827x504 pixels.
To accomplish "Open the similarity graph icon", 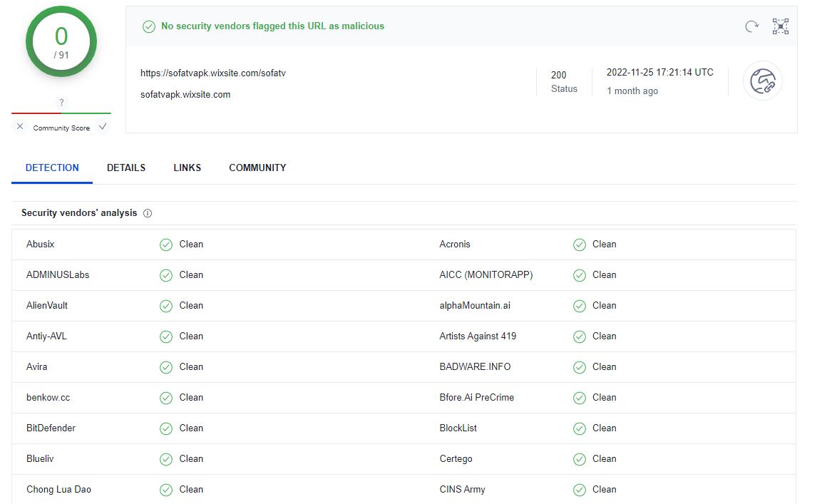I will tap(781, 26).
